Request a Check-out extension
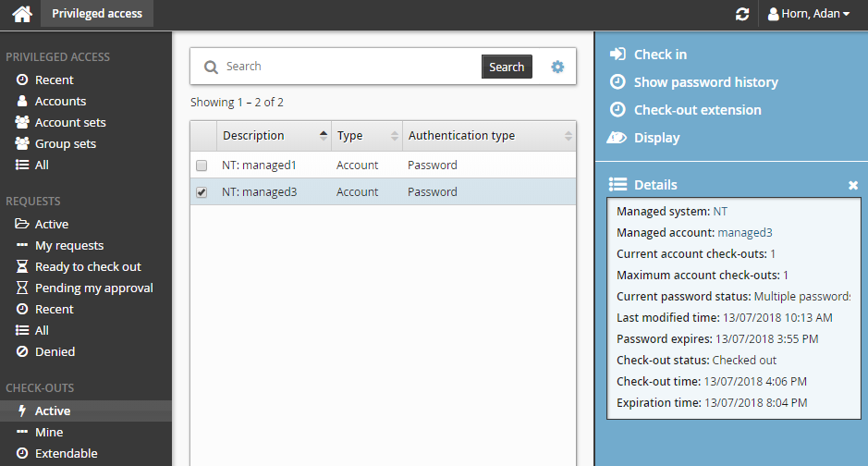The image size is (868, 466). click(697, 110)
